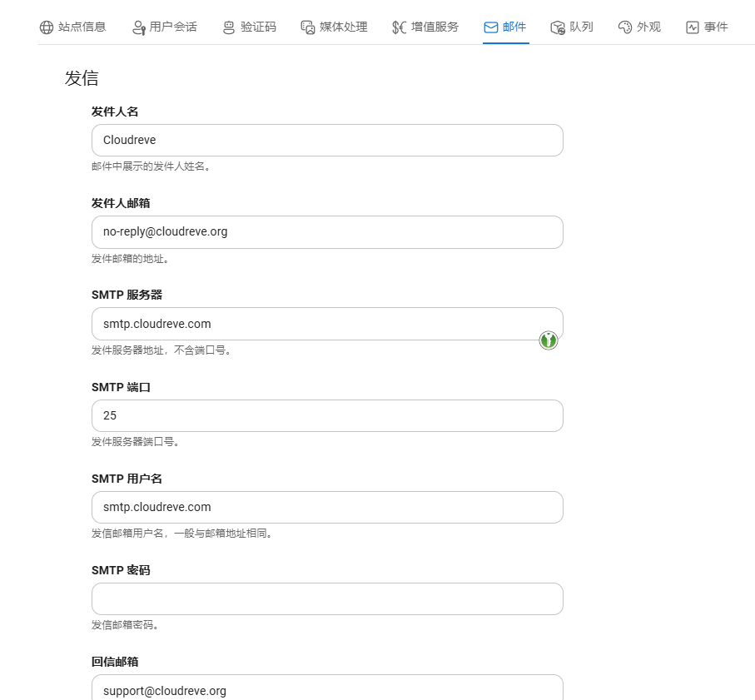Click the 验证码 robot icon
Image resolution: width=755 pixels, height=700 pixels.
pos(229,27)
